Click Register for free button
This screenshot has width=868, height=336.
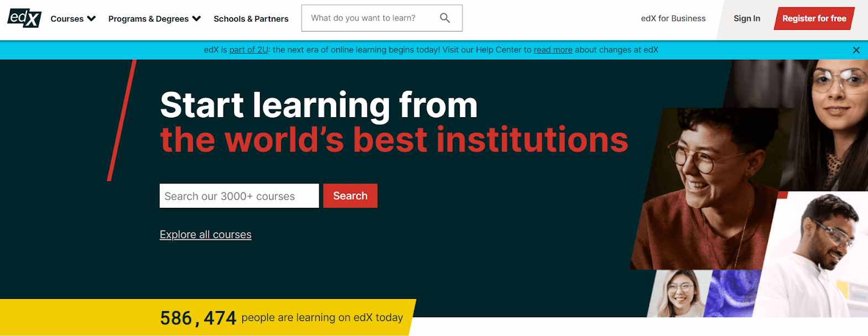pyautogui.click(x=814, y=19)
